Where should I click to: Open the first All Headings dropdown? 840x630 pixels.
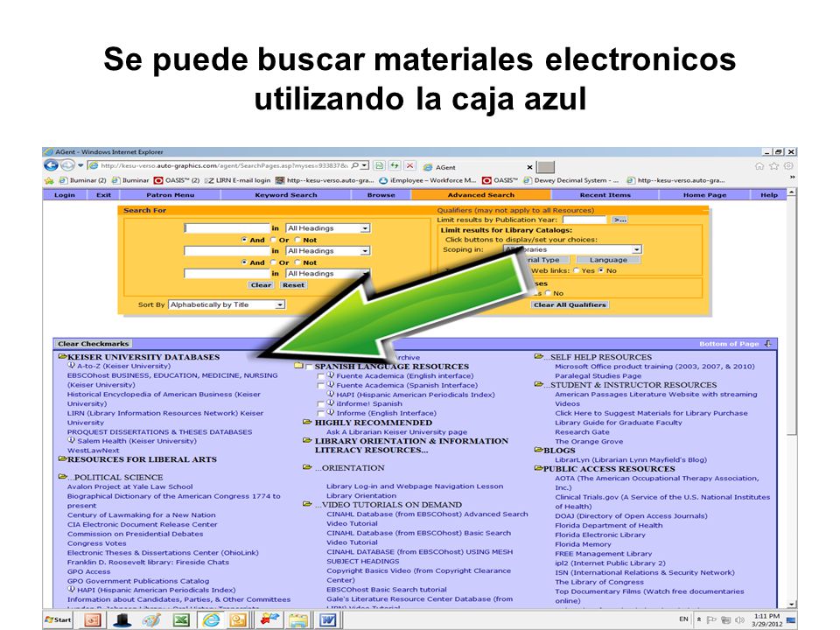point(328,228)
